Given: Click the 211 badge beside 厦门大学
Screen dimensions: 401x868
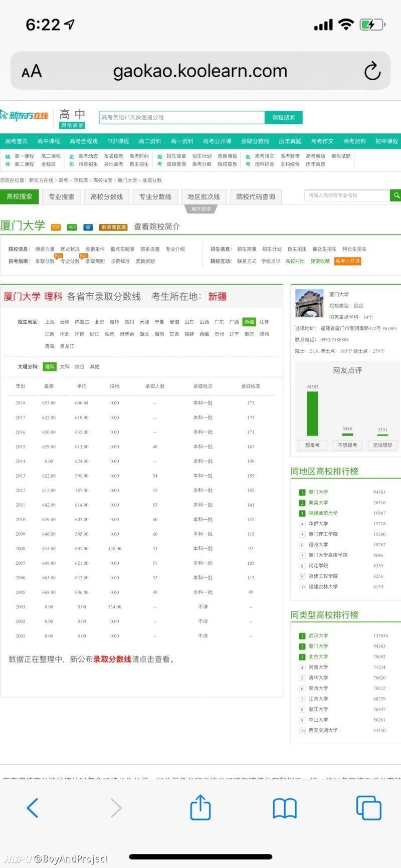Looking at the screenshot, I should tap(56, 227).
